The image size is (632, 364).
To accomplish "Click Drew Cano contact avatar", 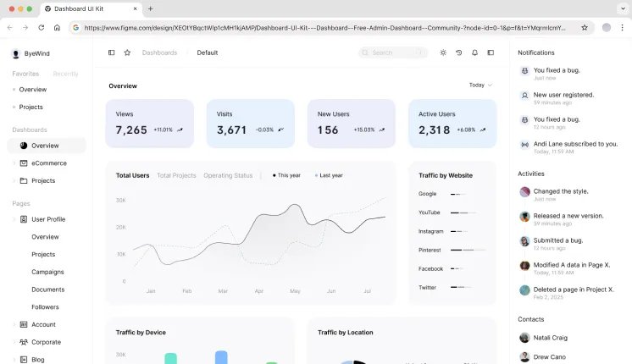I will tap(524, 356).
